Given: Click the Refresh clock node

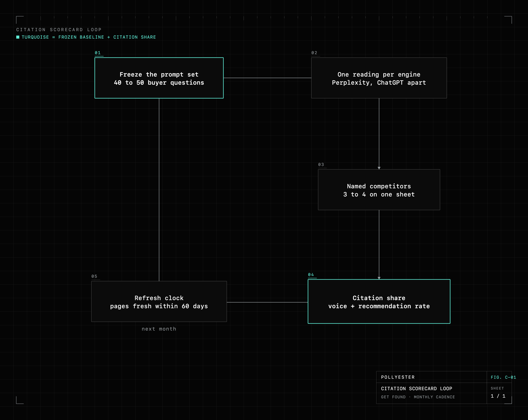Looking at the screenshot, I should coord(159,301).
